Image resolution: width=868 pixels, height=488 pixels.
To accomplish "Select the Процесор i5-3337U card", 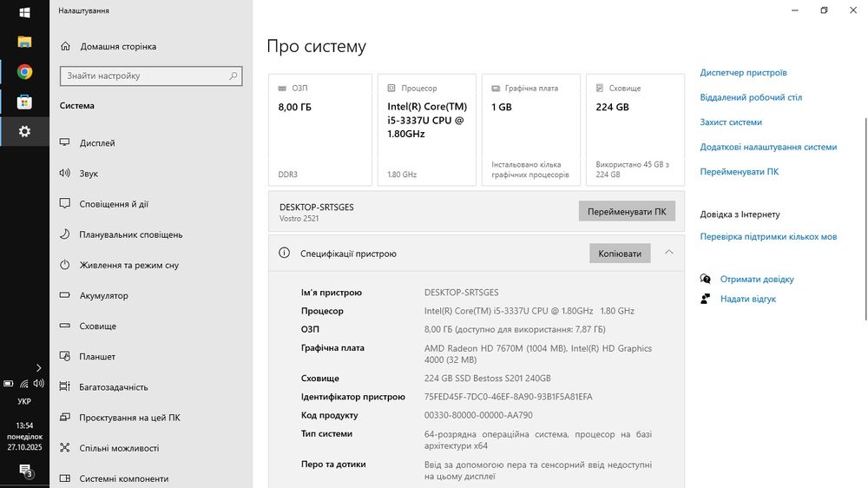I will pyautogui.click(x=427, y=129).
